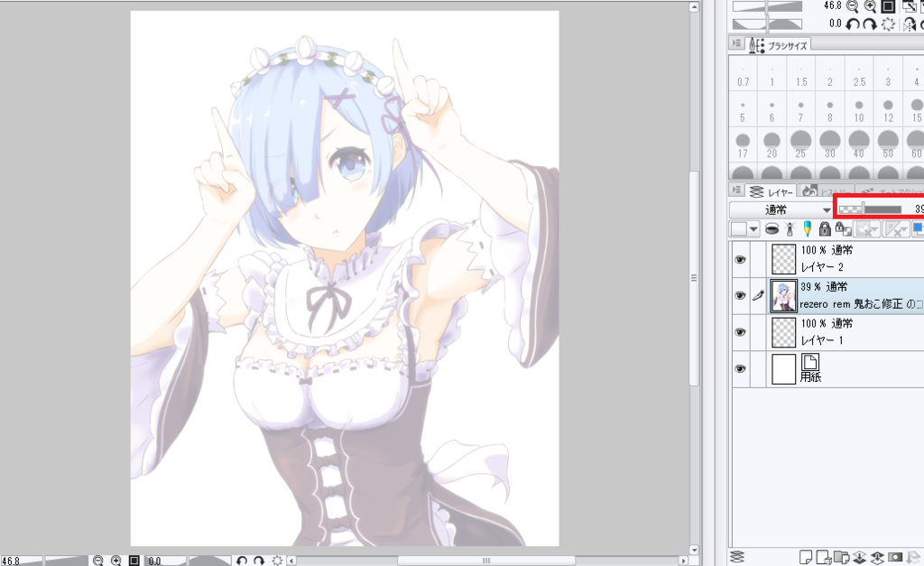Open the 通常 blending mode dropdown

[781, 210]
